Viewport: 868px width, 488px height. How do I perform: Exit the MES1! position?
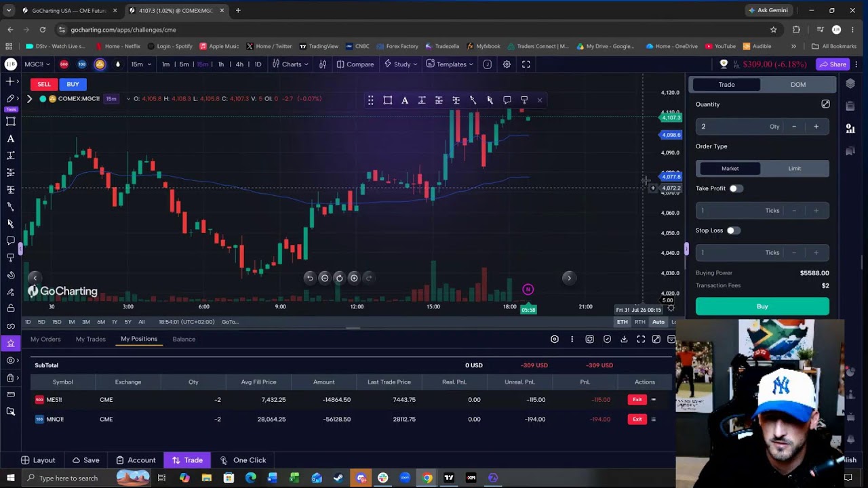637,400
